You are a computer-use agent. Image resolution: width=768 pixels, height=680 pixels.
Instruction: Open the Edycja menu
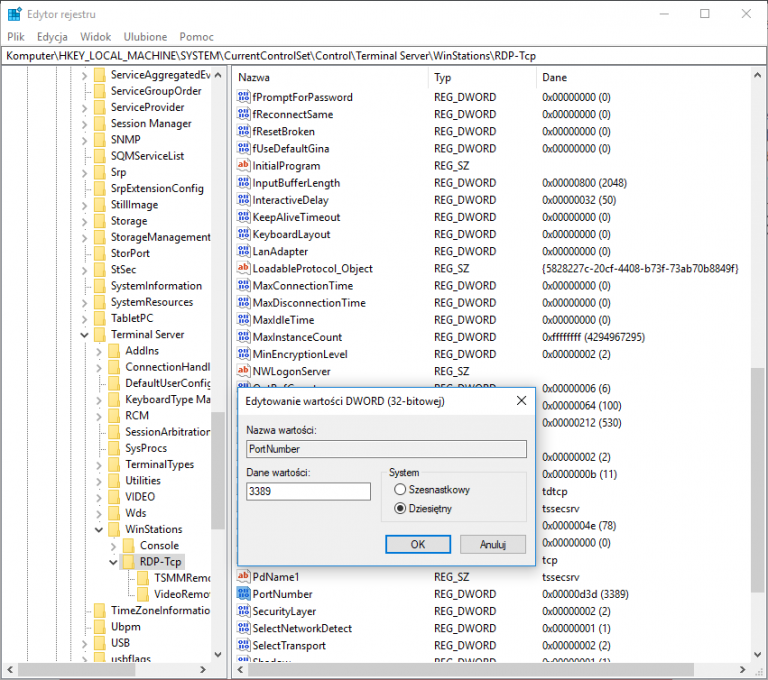click(52, 36)
